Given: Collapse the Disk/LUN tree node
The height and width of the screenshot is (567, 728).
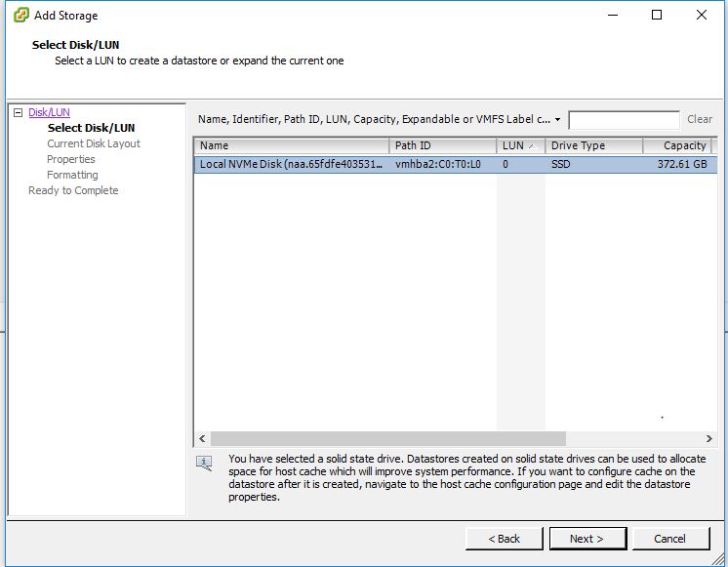Looking at the screenshot, I should coord(19,112).
